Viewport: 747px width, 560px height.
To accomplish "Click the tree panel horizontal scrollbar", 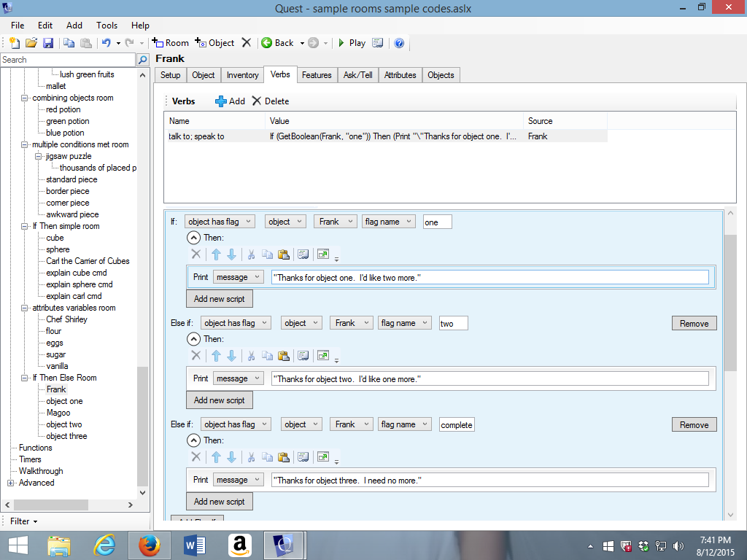I will pos(51,505).
